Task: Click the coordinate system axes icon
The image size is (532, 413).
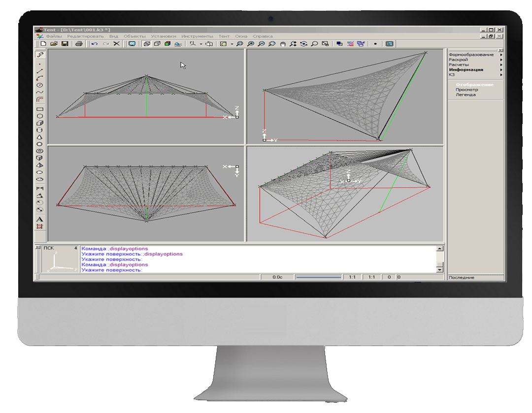Action: pyautogui.click(x=193, y=44)
